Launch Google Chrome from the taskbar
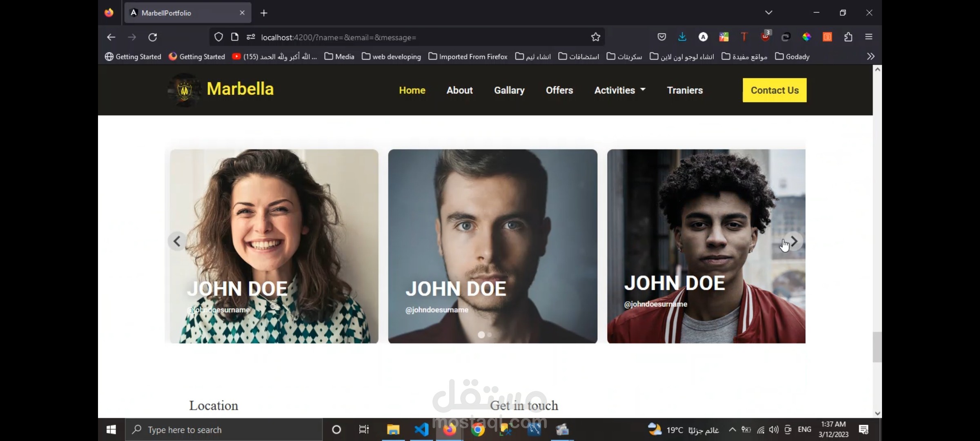The image size is (980, 441). coord(477,430)
